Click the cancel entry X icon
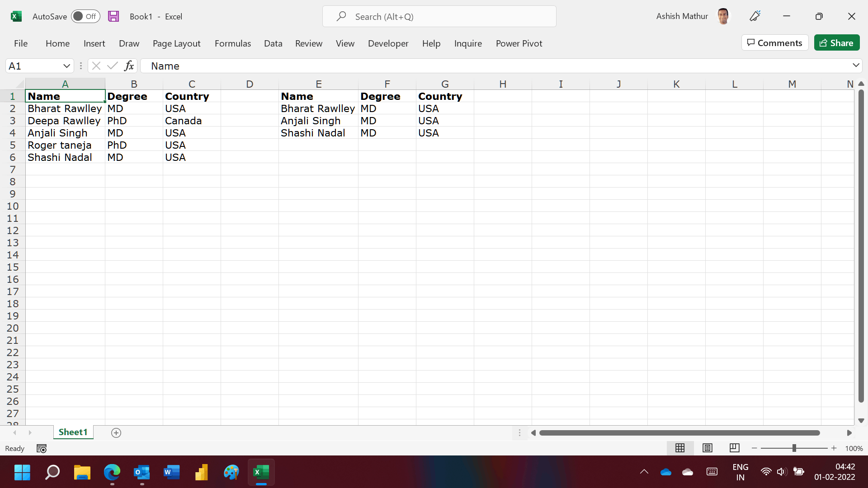Screen dimensions: 868x488 coord(96,66)
